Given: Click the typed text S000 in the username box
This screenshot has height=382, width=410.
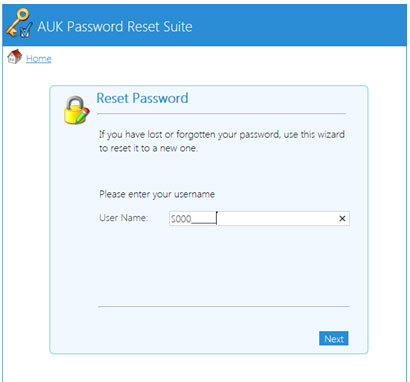Looking at the screenshot, I should click(181, 219).
